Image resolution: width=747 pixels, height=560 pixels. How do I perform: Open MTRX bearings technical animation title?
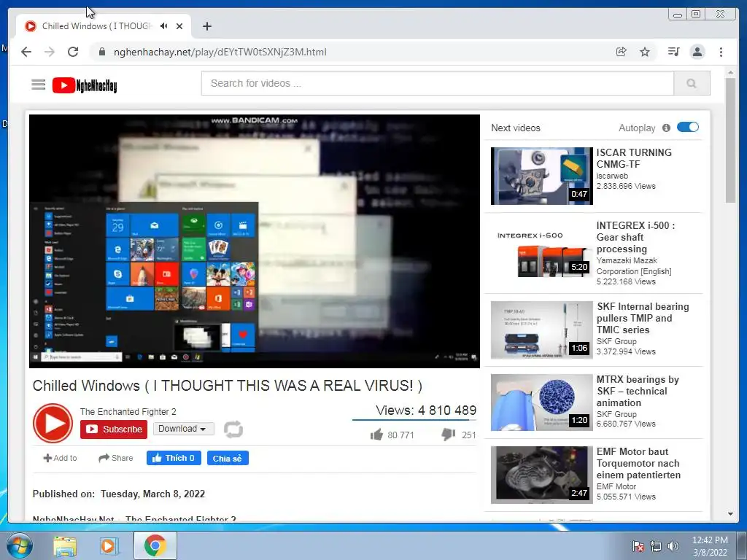coord(638,391)
